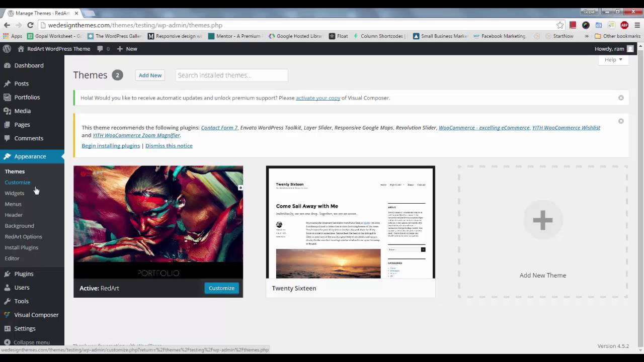
Task: Open Gopal Worksheet bookmark
Action: click(x=54, y=36)
